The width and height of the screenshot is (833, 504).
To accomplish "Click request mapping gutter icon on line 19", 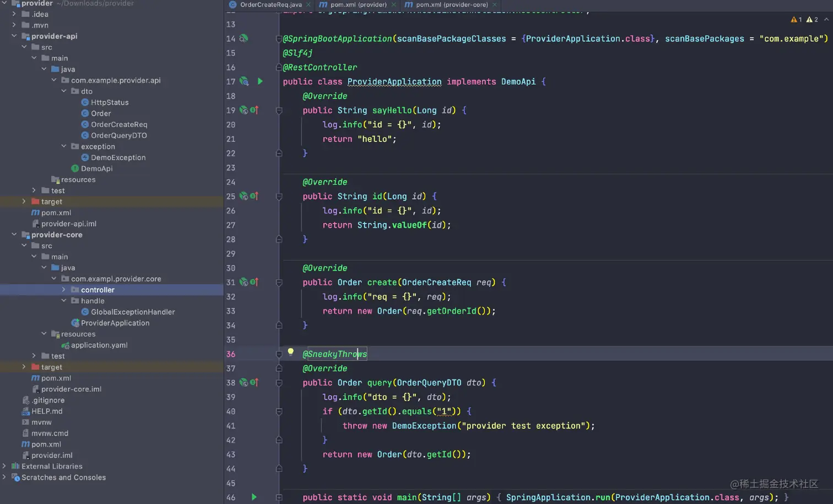I will (x=244, y=110).
